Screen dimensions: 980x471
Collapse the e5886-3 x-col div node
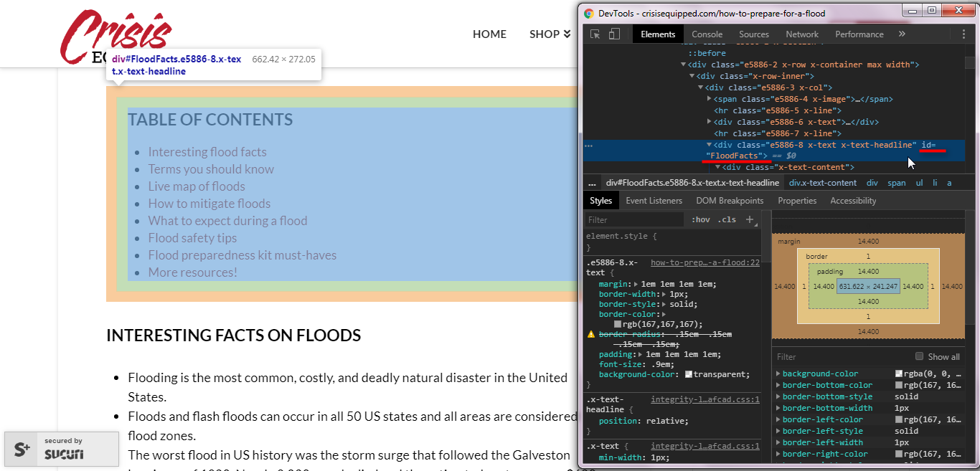[x=700, y=87]
